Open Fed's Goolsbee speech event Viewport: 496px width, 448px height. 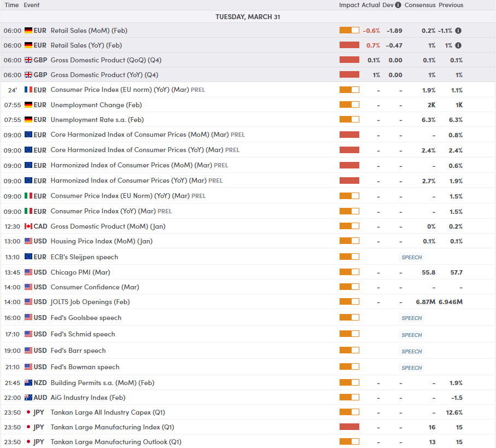86,318
